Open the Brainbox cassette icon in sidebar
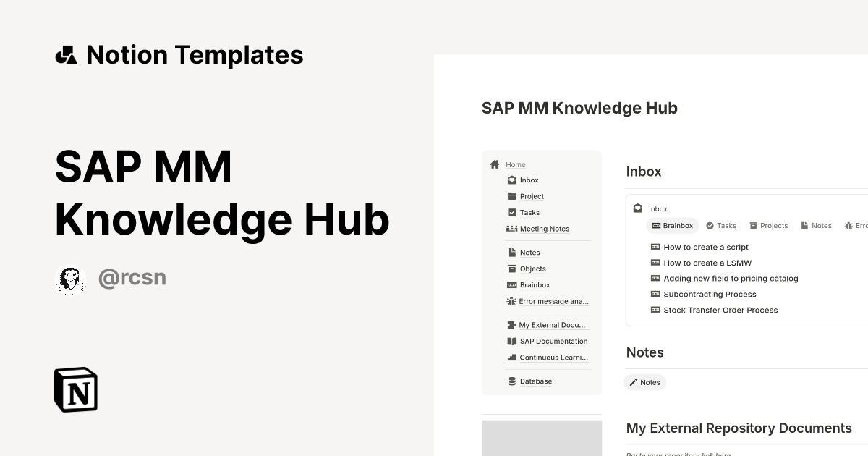 511,284
